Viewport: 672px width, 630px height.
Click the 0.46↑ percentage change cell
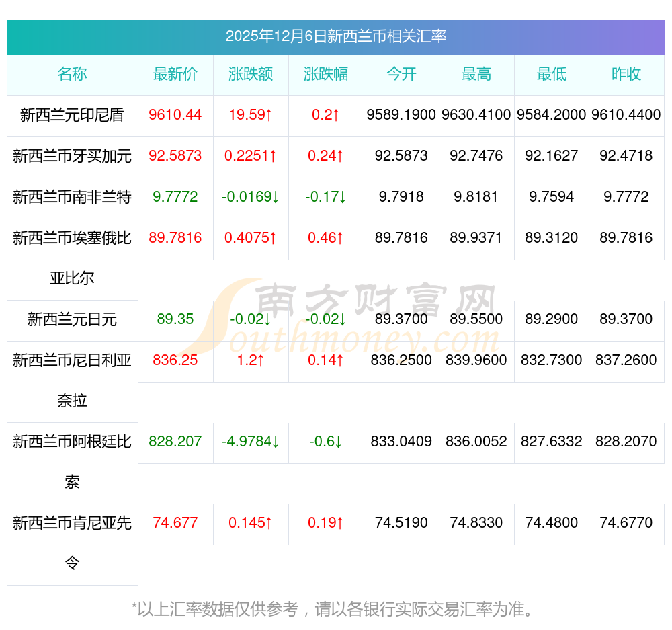coord(326,238)
